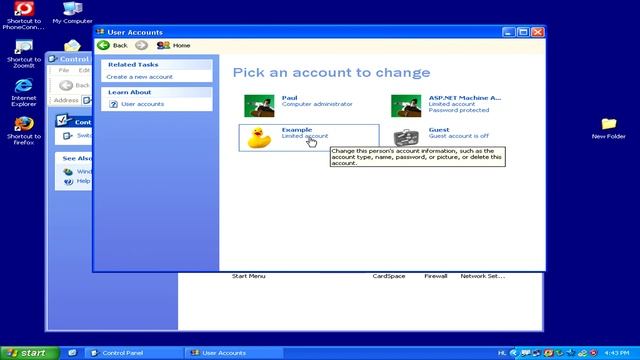Click Create a new account link

click(139, 77)
